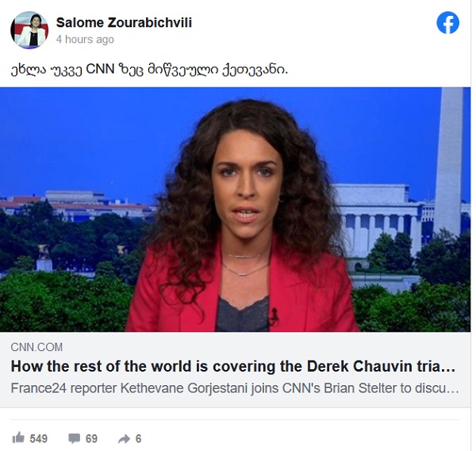Screen dimensions: 476x451
Task: Open the Derek Chauvin trial headline link
Action: tap(233, 367)
